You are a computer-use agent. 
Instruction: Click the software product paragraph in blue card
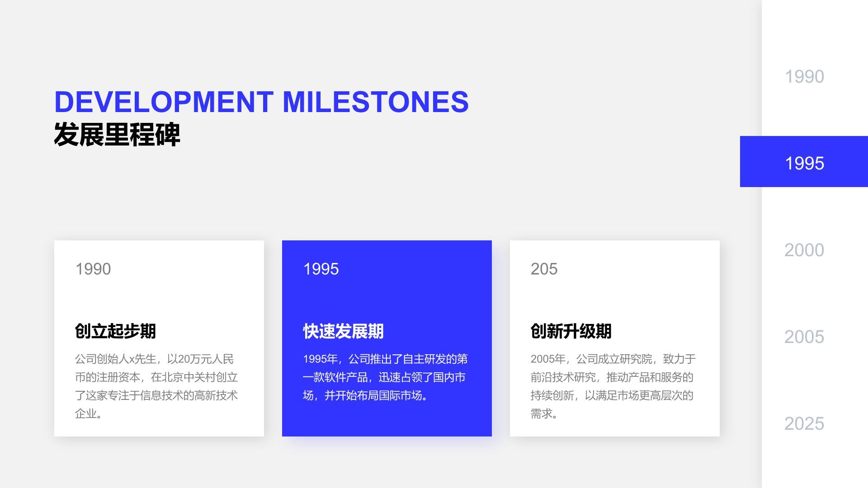[384, 377]
